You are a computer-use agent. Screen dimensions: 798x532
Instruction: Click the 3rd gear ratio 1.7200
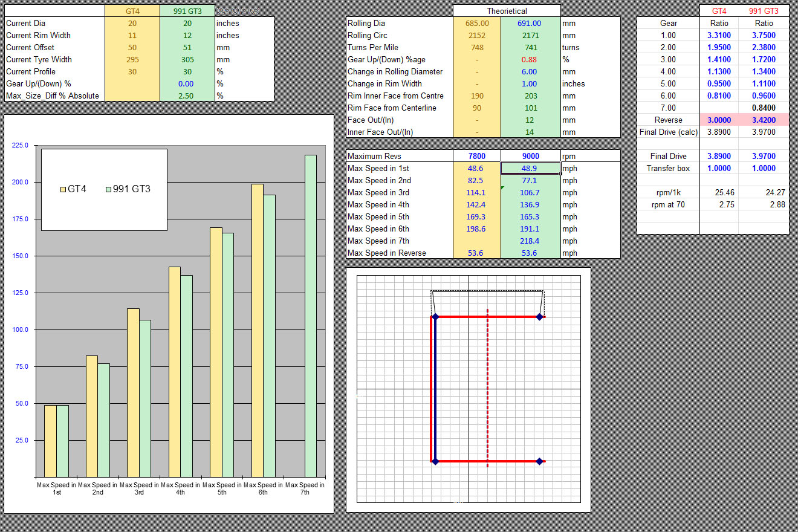pos(763,60)
